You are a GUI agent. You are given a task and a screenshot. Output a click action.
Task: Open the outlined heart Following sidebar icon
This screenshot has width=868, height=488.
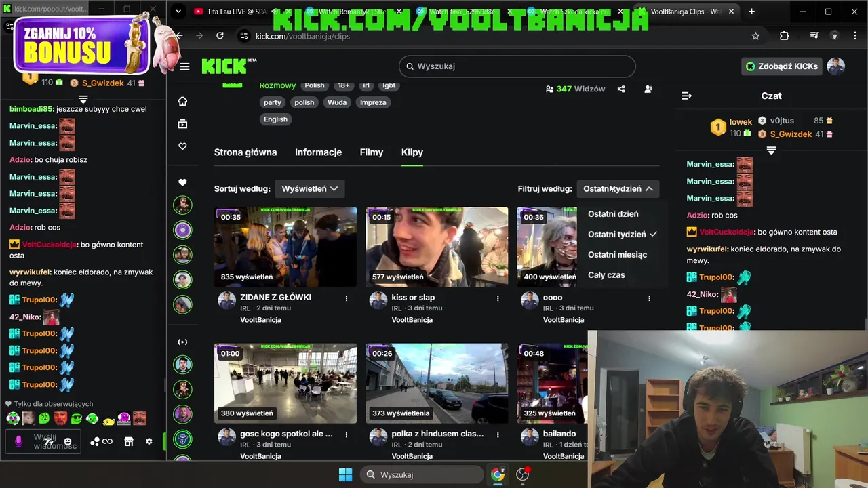pos(182,146)
